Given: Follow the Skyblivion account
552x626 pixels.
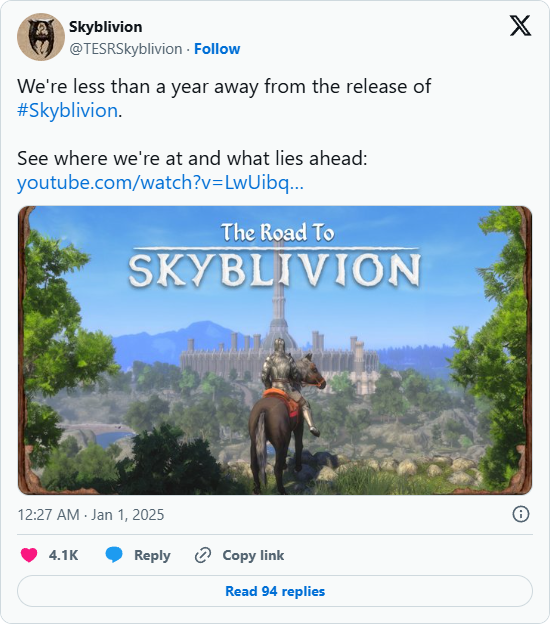Looking at the screenshot, I should coord(217,49).
